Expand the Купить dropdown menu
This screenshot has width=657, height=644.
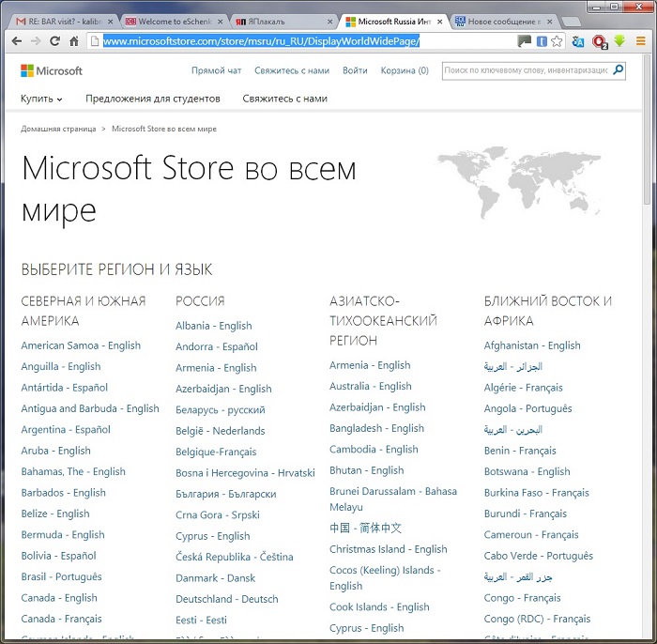[41, 99]
